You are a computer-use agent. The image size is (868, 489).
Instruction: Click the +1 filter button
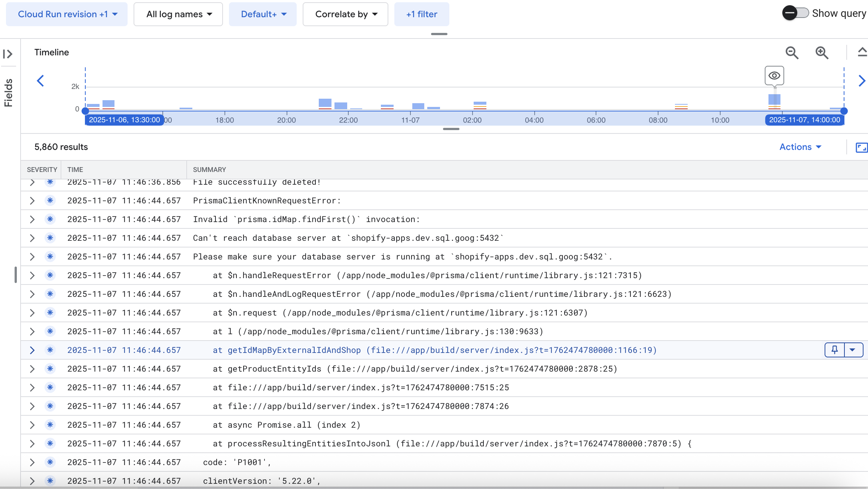(422, 14)
